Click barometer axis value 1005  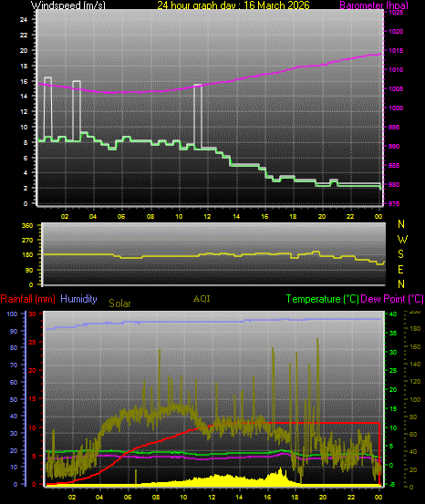396,89
